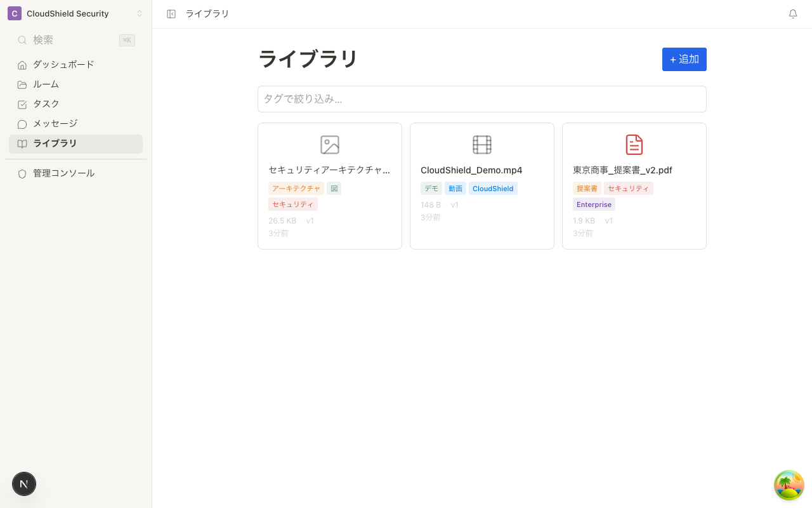Open the ダッシュボード home icon
This screenshot has width=812, height=508.
coord(22,64)
